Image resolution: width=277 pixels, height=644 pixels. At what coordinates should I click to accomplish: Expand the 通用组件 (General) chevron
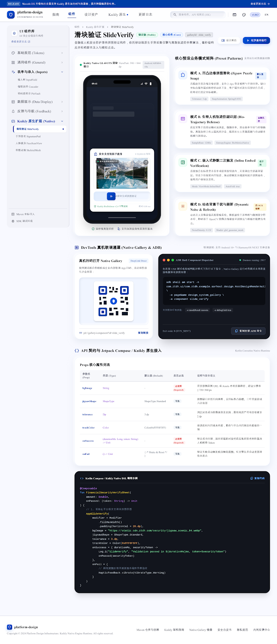[x=62, y=62]
